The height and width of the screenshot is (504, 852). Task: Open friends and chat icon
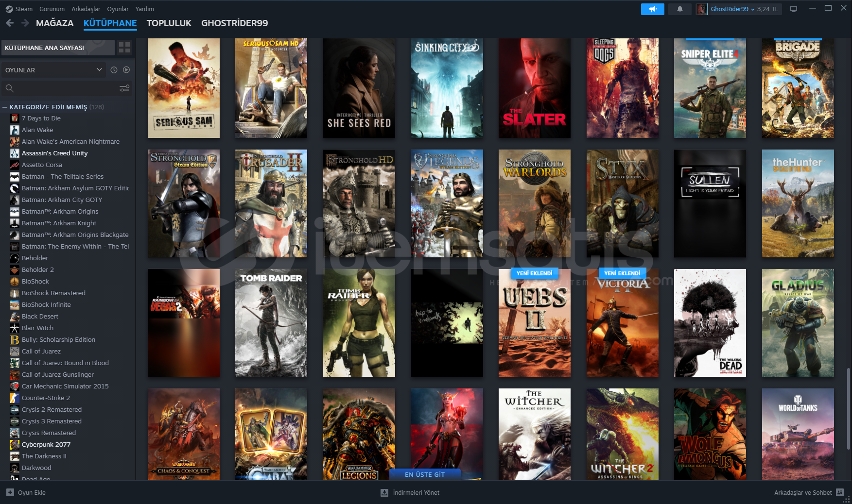[840, 492]
